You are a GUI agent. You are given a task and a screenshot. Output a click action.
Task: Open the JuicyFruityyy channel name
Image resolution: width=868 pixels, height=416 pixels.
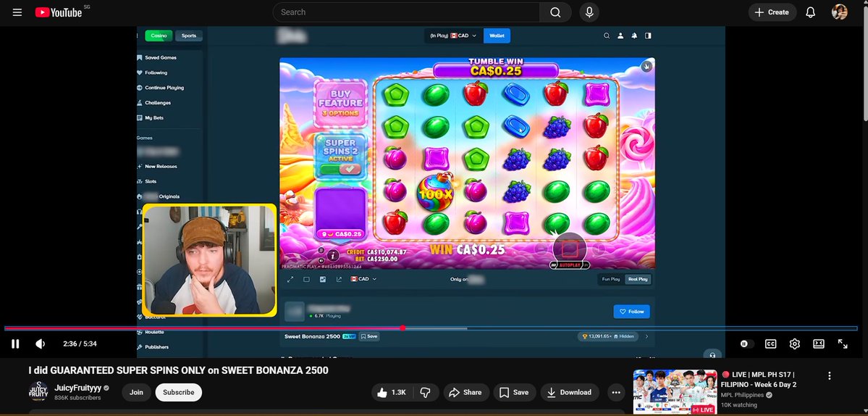[x=79, y=388]
